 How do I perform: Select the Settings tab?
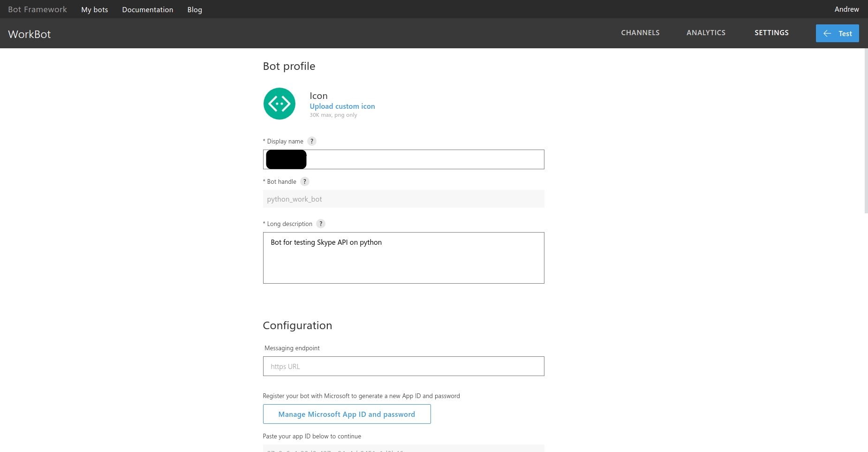click(x=772, y=33)
